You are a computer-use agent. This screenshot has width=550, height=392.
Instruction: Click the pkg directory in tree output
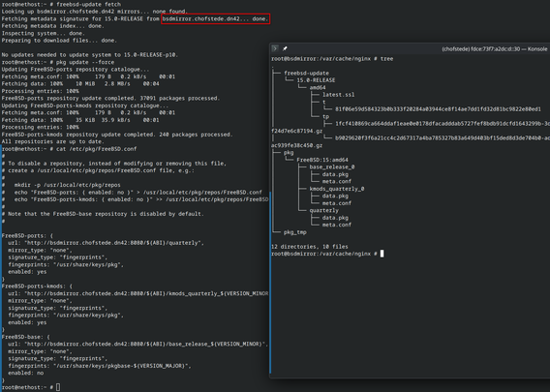pyautogui.click(x=289, y=153)
